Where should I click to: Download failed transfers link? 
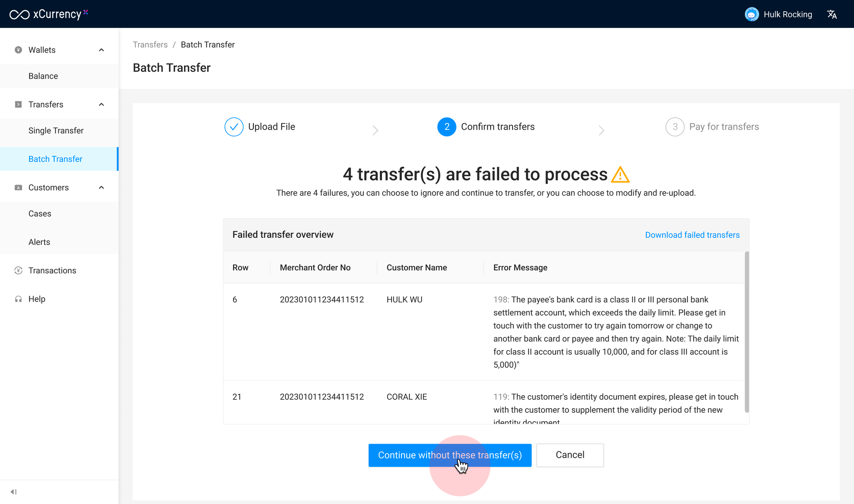pyautogui.click(x=692, y=235)
